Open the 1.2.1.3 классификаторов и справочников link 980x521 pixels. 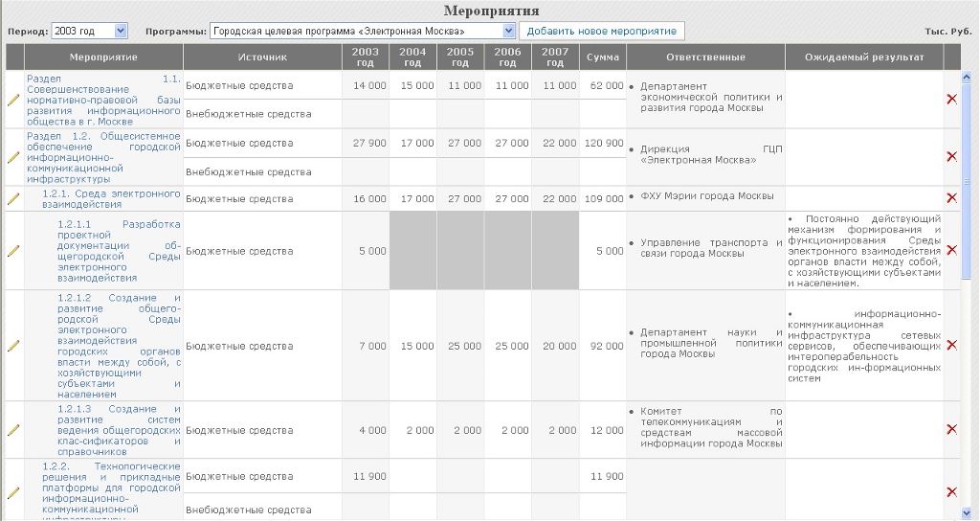tap(118, 430)
